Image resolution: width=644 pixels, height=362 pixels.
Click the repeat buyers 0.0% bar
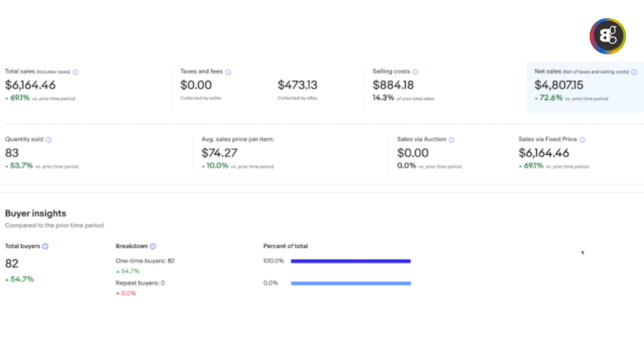coord(350,283)
